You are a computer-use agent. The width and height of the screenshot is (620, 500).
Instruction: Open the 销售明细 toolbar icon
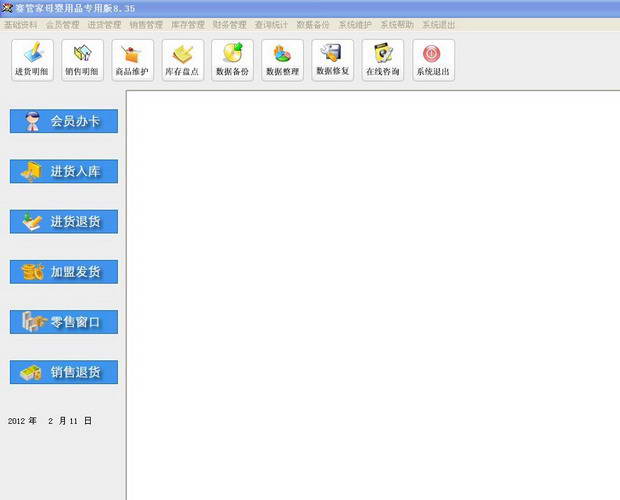click(x=82, y=60)
